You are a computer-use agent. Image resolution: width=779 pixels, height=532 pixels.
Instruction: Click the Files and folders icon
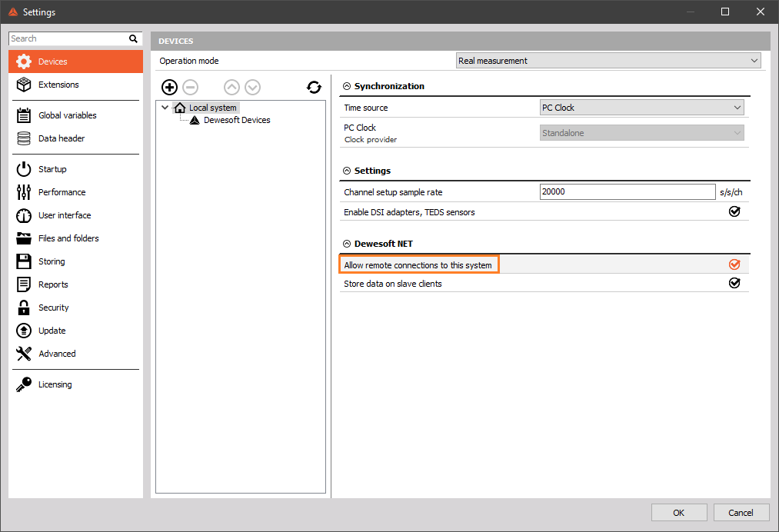pyautogui.click(x=23, y=238)
